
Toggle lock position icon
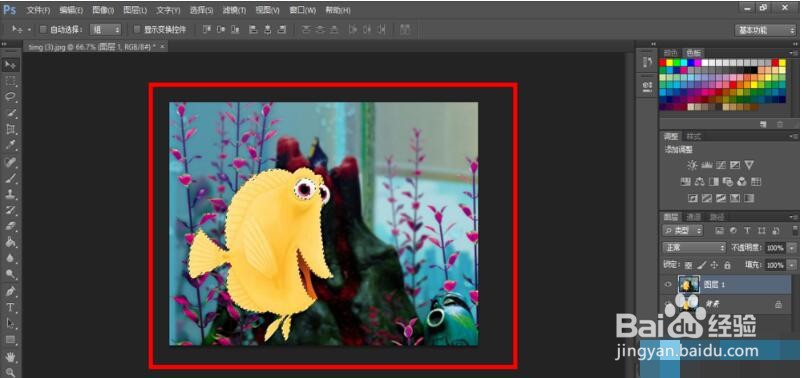click(x=715, y=265)
